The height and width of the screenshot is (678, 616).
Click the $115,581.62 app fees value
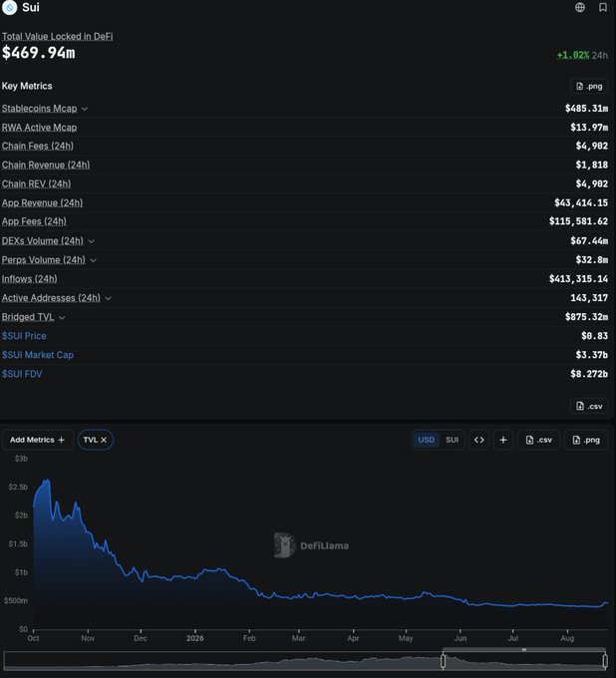579,221
